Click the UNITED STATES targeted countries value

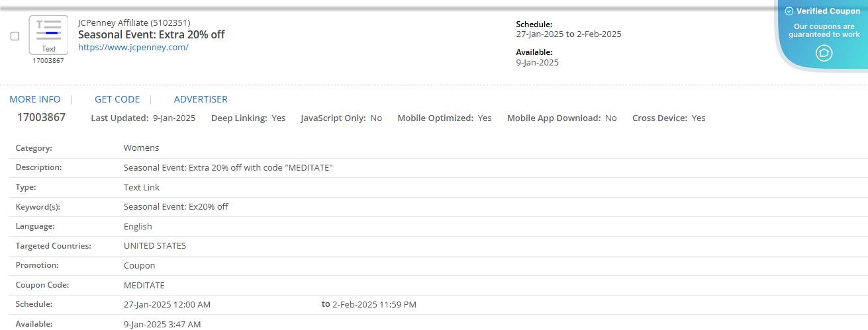(x=154, y=246)
